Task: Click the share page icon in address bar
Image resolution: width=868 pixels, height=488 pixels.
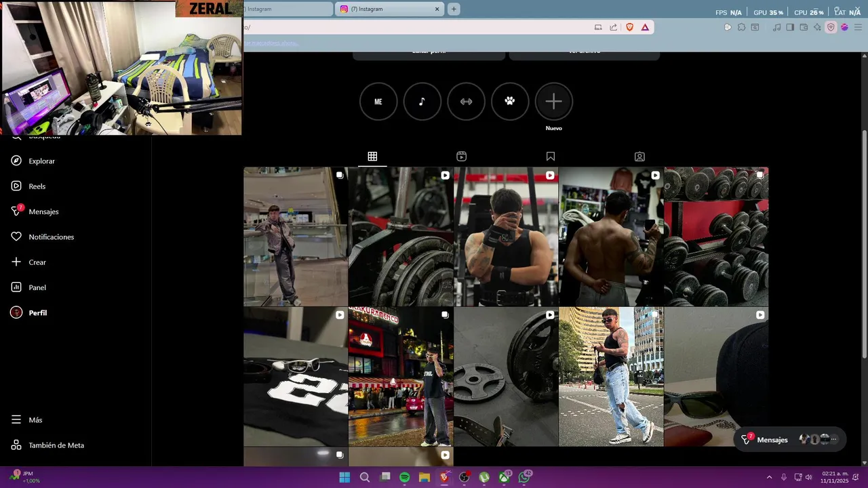Action: pyautogui.click(x=614, y=27)
